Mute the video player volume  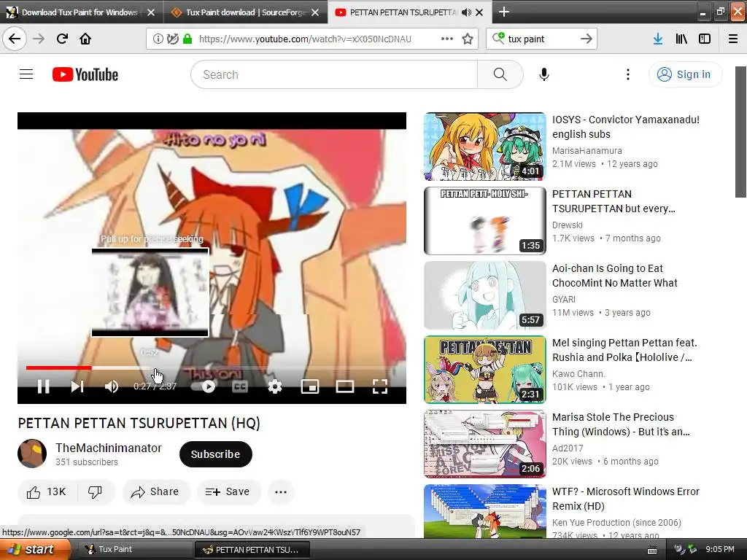pos(111,386)
